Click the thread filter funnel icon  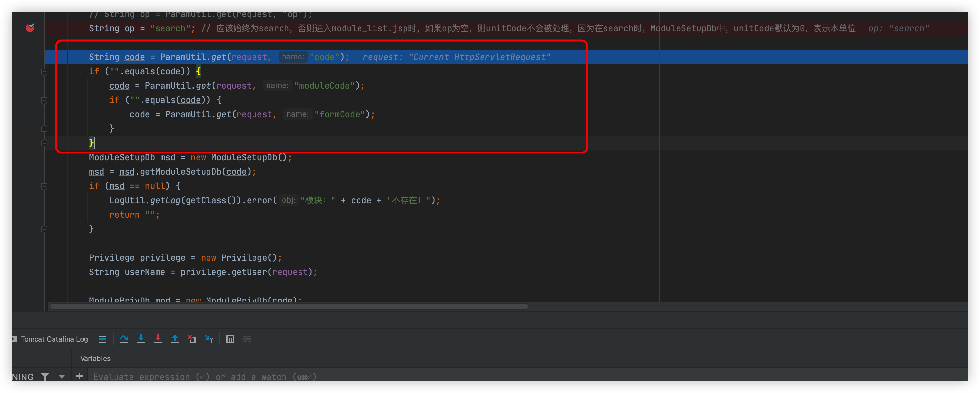click(x=45, y=376)
